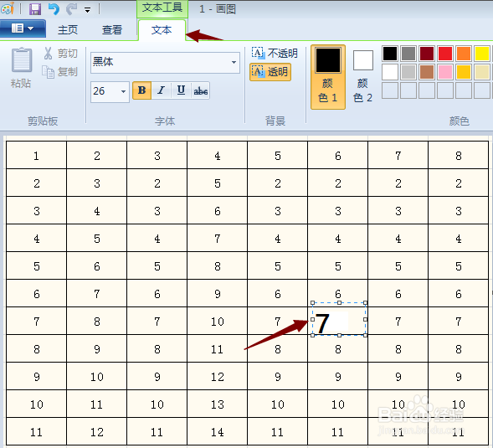Click the cell containing 14
The width and height of the screenshot is (493, 448).
[218, 431]
